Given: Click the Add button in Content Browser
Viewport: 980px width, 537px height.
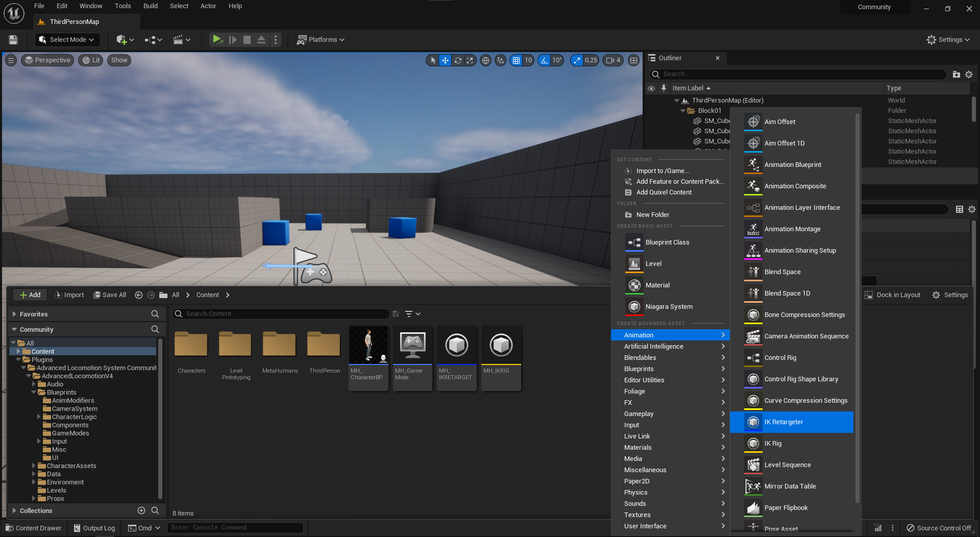Looking at the screenshot, I should 30,295.
